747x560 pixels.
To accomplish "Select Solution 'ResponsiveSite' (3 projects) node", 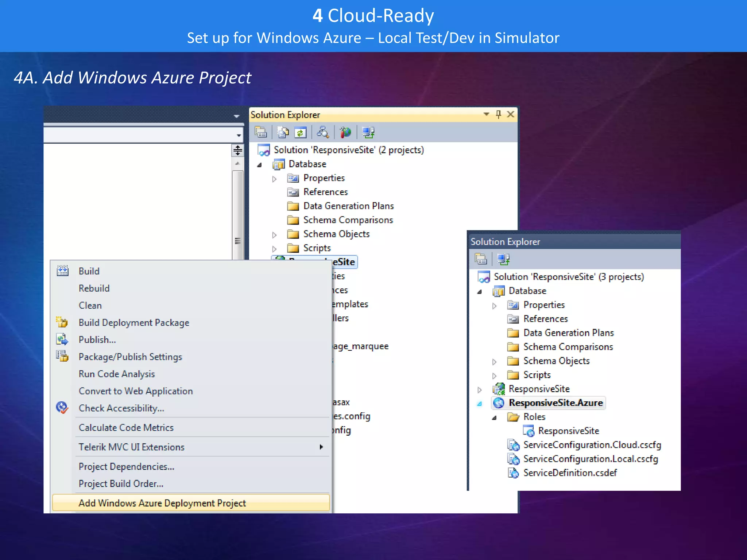I will point(569,277).
